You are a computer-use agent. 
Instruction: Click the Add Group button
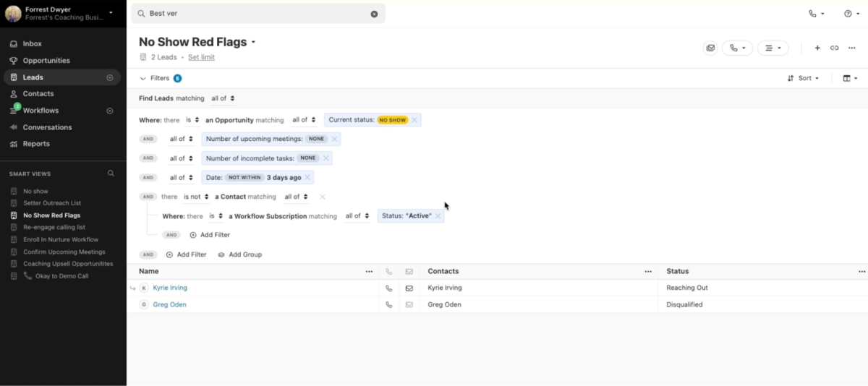pyautogui.click(x=240, y=254)
